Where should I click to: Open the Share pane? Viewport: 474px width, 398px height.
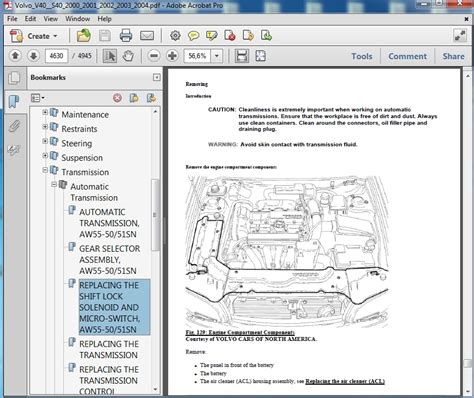click(x=453, y=56)
